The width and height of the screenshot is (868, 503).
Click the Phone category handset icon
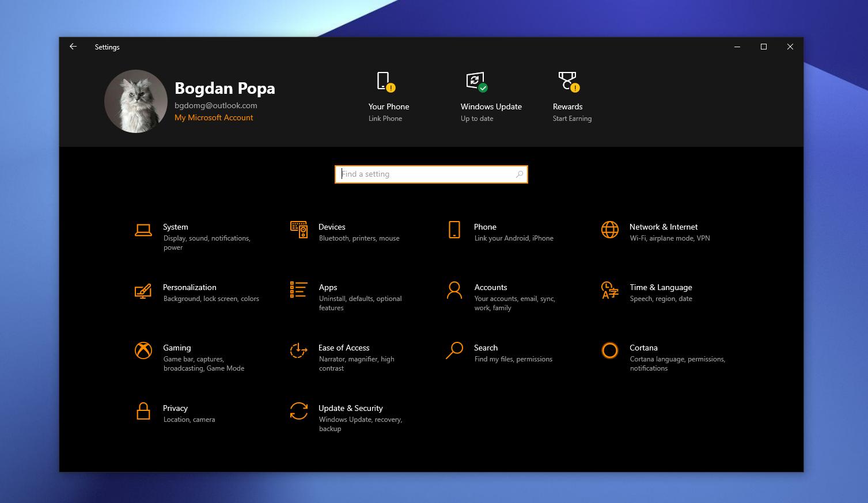(454, 230)
